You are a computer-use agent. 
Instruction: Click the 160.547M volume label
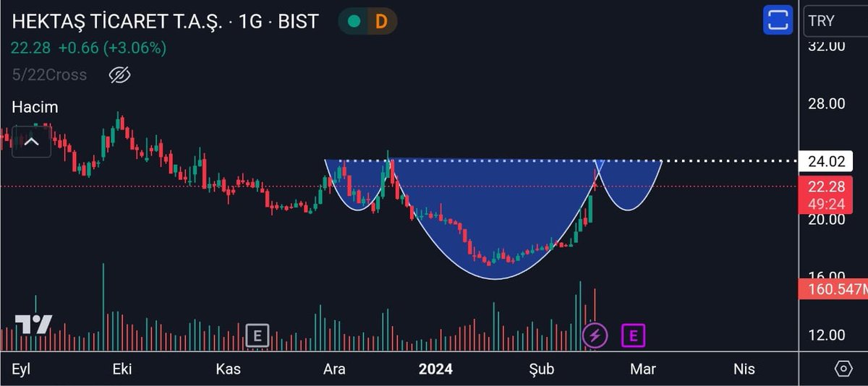[833, 291]
